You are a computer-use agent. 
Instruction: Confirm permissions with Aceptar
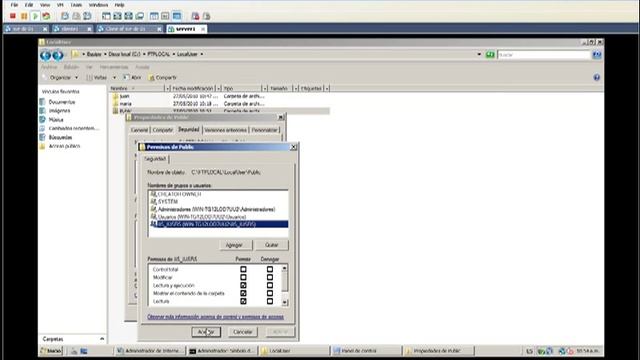click(x=206, y=332)
